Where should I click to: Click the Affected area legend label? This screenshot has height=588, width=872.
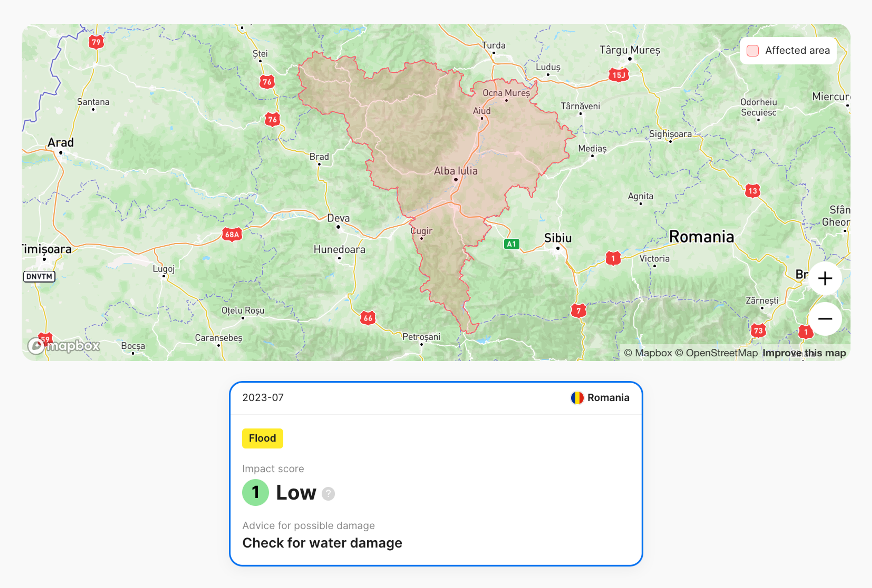click(797, 51)
